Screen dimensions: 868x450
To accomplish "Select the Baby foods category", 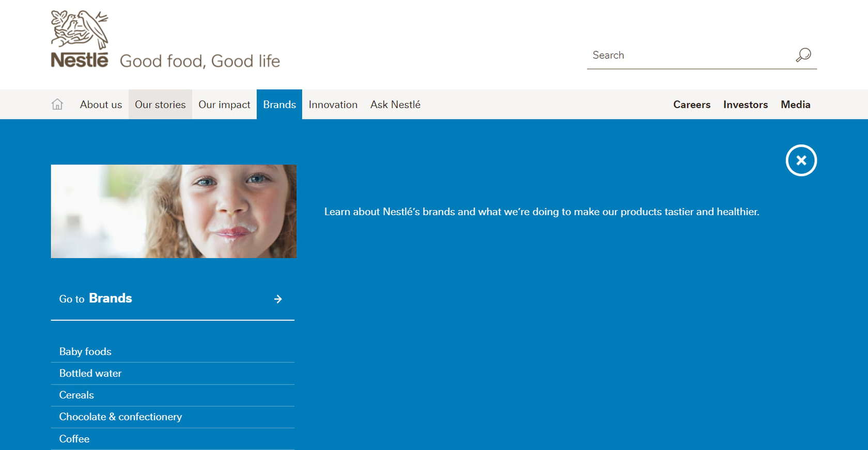I will [85, 352].
